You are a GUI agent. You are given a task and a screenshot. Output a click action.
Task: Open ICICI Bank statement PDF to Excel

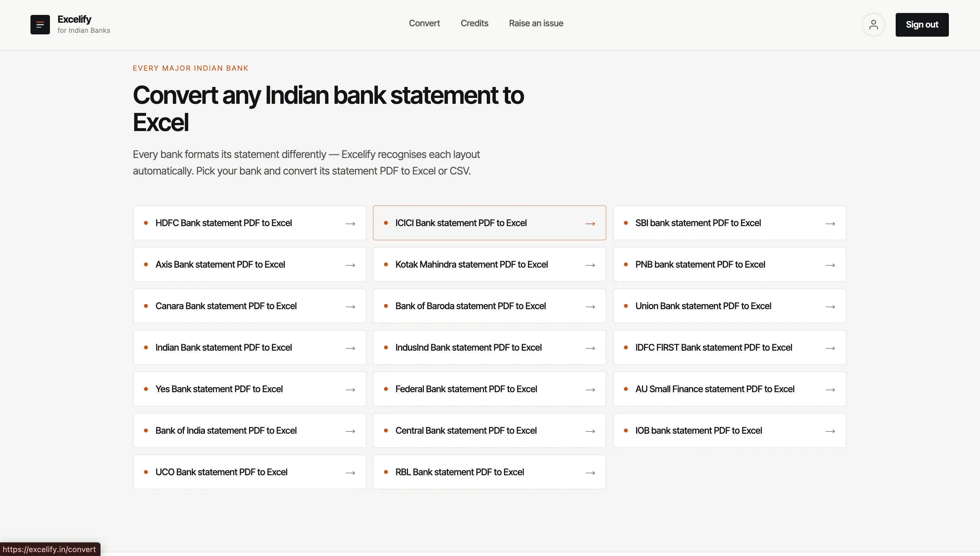point(489,223)
